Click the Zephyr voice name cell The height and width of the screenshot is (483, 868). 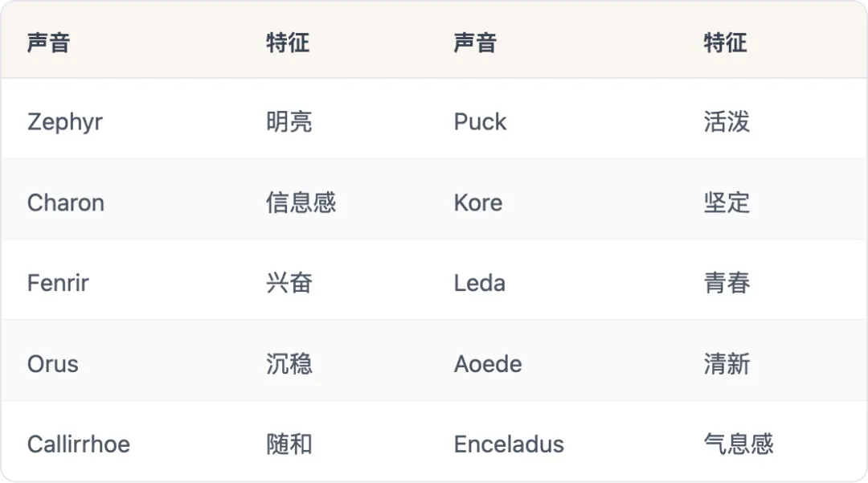click(65, 121)
